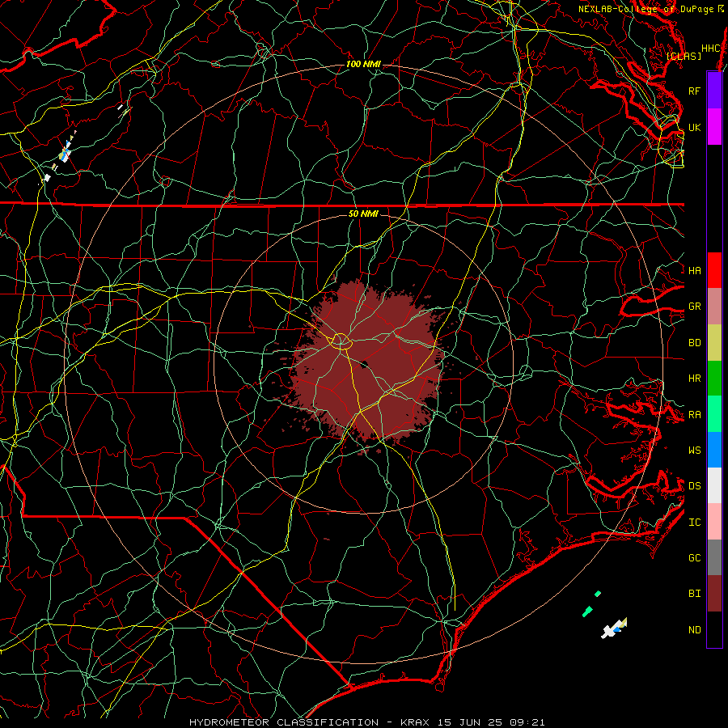Screen dimensions: 728x728
Task: Click the NEXLAB-College of DuPage text
Action: click(x=646, y=9)
